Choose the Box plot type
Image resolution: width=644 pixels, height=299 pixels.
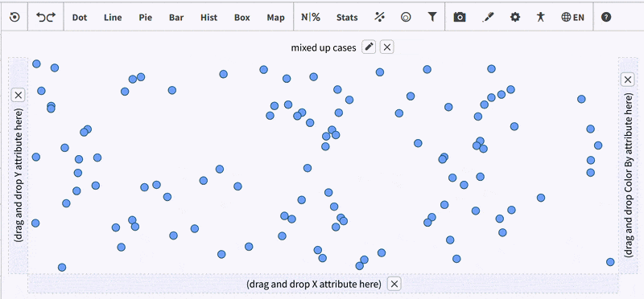[x=242, y=18]
